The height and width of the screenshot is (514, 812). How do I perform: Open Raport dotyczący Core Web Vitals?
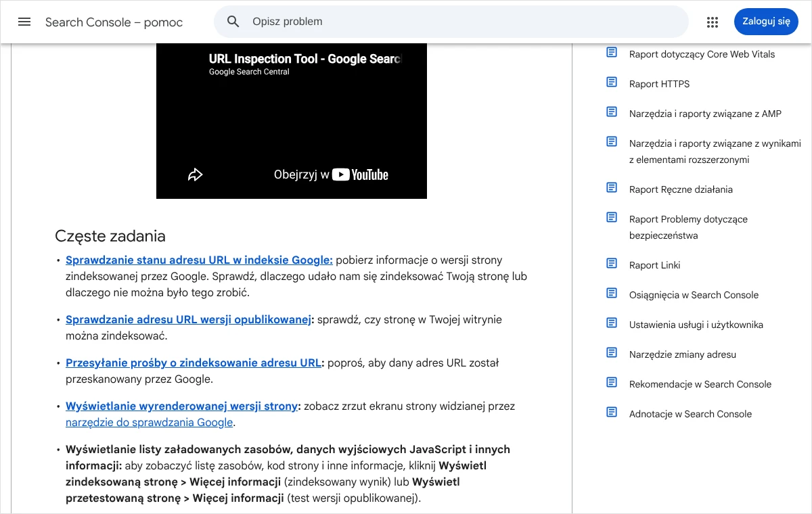point(702,54)
